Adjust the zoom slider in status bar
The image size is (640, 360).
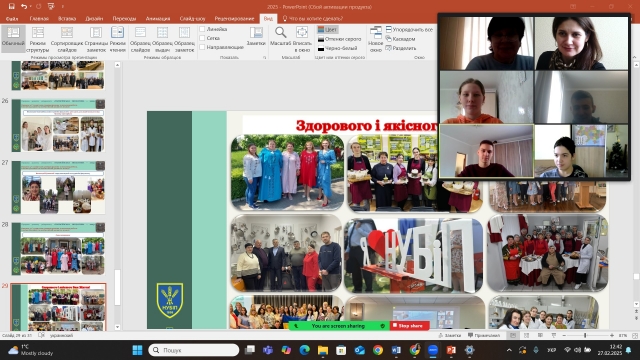click(x=585, y=335)
